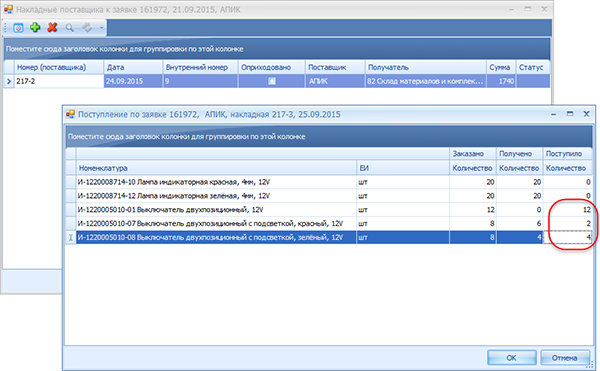The image size is (600, 371).
Task: Select row Лампа индикаторная зелёная
Action: pos(329,196)
